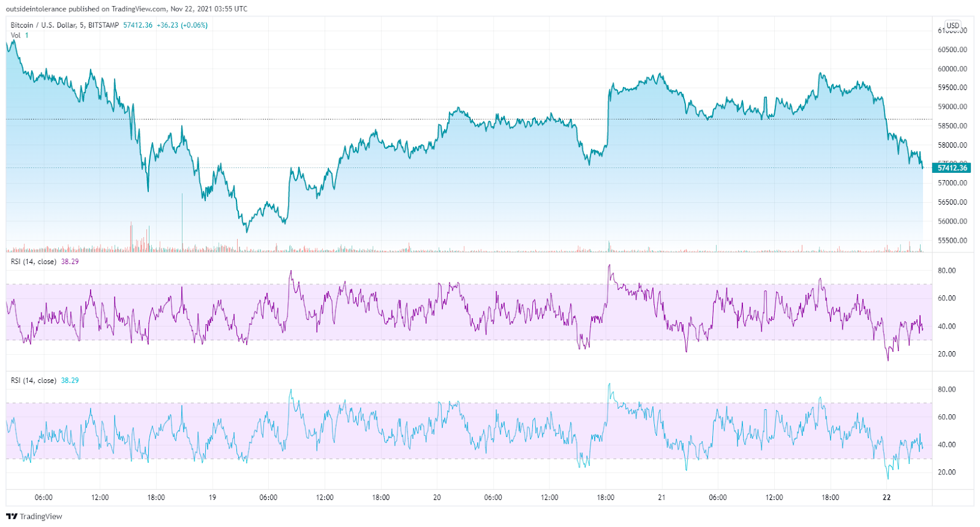The height and width of the screenshot is (527, 980).
Task: Click the 20.00 level in purple RSI pane
Action: pos(947,354)
